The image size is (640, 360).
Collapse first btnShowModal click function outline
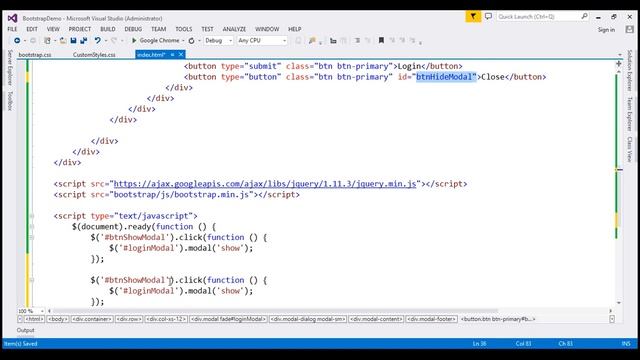[32, 237]
